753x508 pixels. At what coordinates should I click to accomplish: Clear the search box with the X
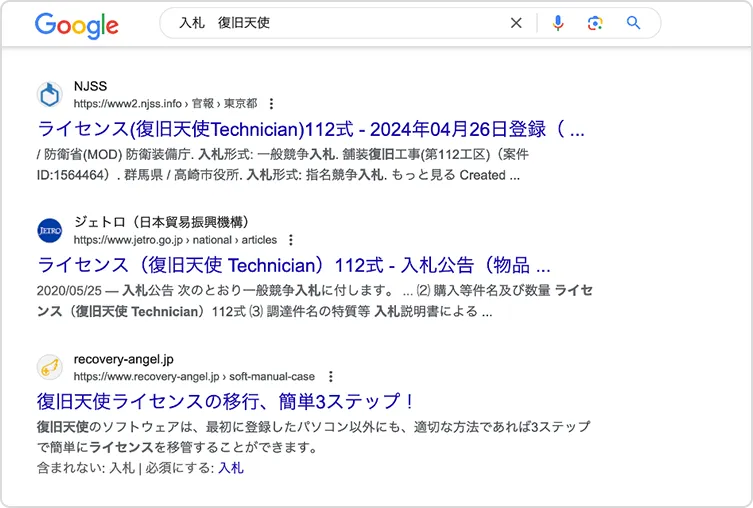(516, 23)
